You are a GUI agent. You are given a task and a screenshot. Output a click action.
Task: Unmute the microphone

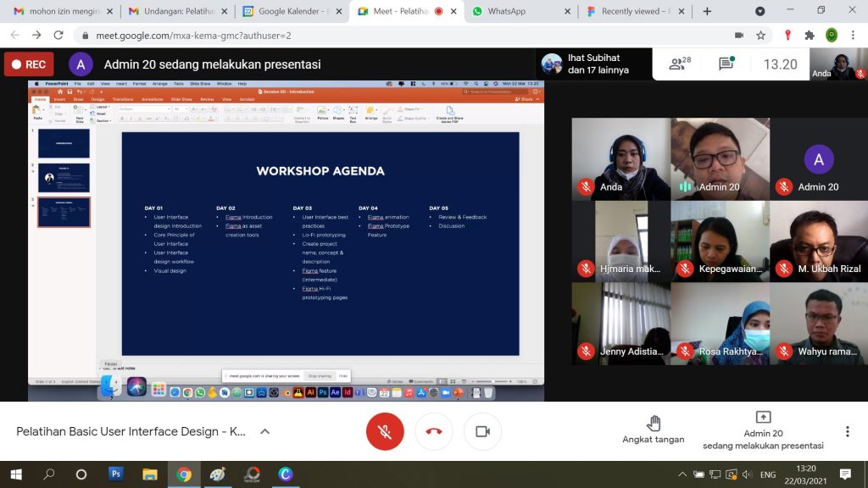385,431
